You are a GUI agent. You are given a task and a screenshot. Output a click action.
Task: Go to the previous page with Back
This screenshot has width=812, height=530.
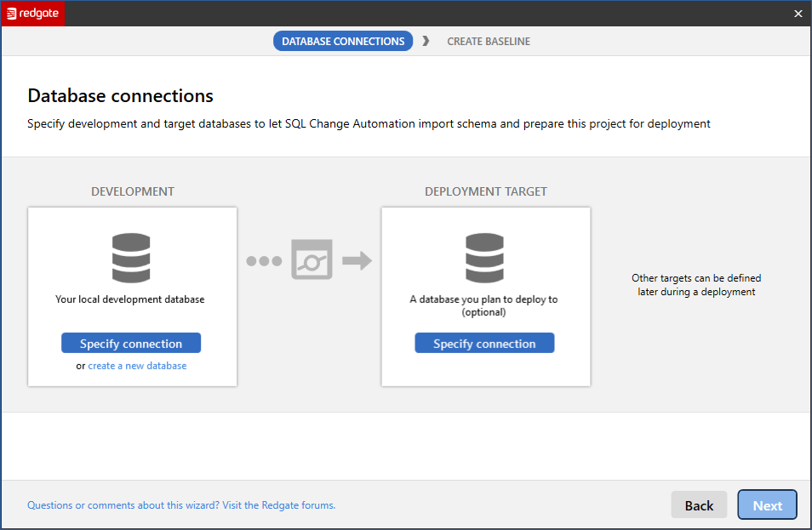pyautogui.click(x=699, y=505)
